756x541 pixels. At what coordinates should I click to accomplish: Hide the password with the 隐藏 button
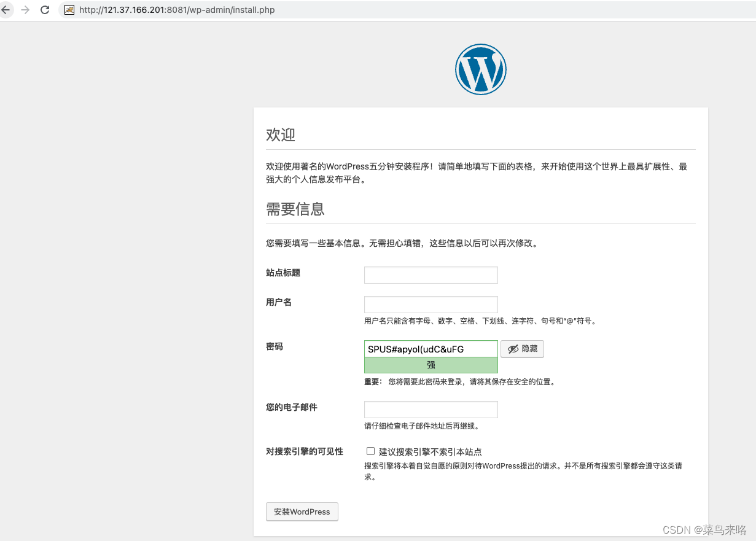(522, 349)
